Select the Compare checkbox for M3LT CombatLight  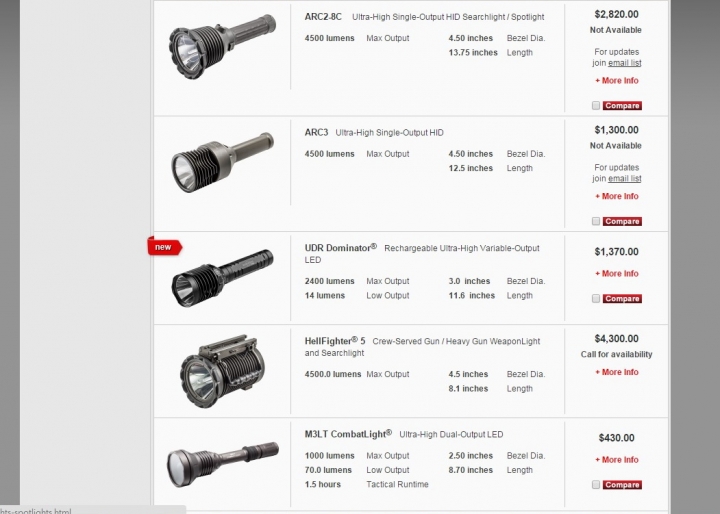tap(596, 485)
